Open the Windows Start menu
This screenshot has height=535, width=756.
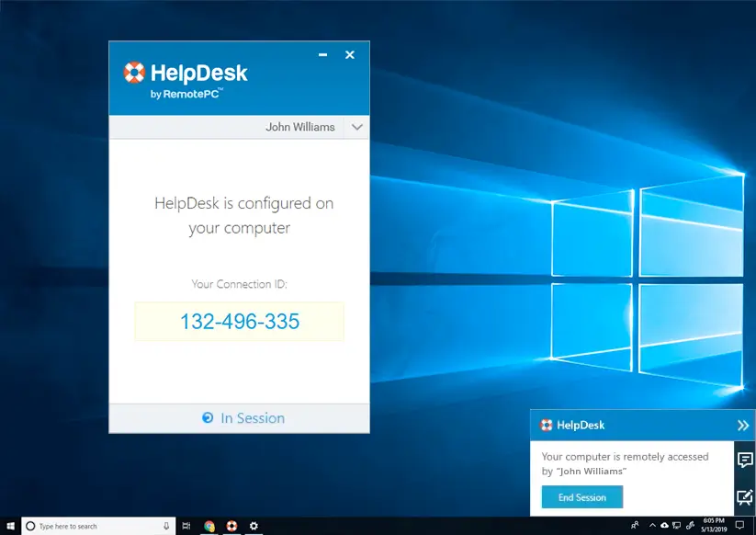point(10,526)
